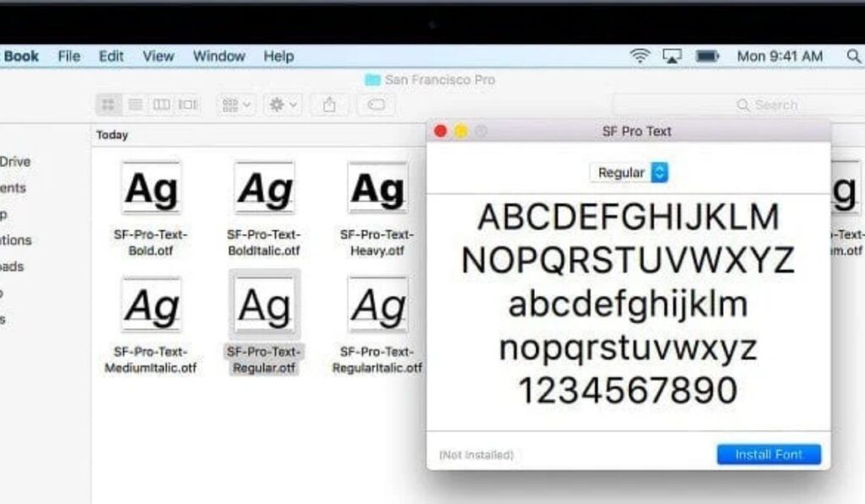Select the SF-Pro-Text-MediumItalic.otf font thumbnail
Image resolution: width=865 pixels, height=504 pixels.
coord(151,305)
